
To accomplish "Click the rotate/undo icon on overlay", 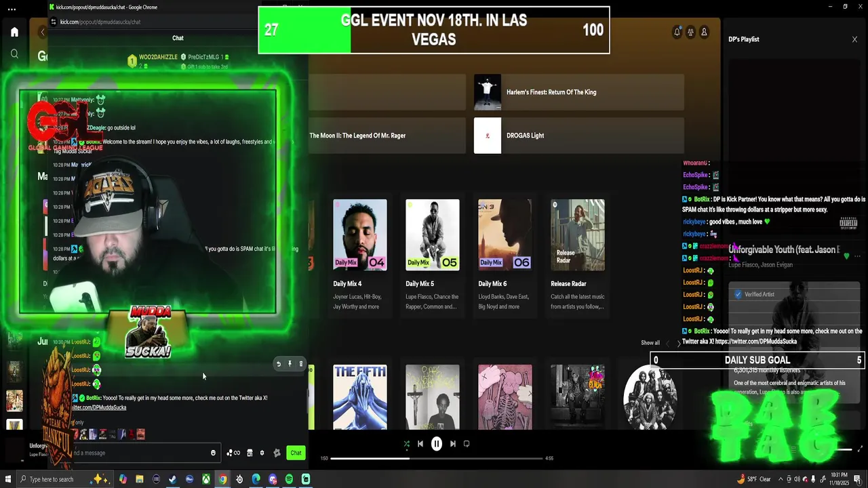I will coord(278,364).
